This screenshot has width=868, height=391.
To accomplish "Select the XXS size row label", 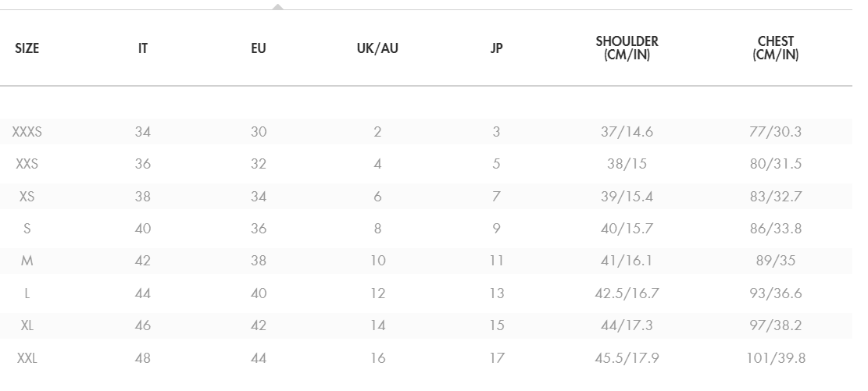I will tap(27, 164).
